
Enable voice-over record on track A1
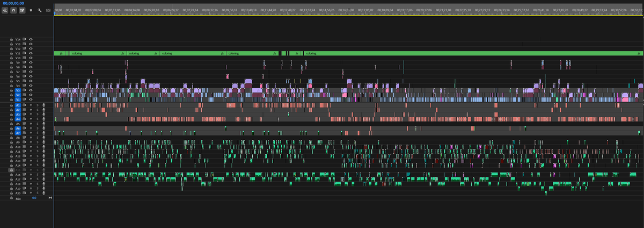tap(43, 105)
